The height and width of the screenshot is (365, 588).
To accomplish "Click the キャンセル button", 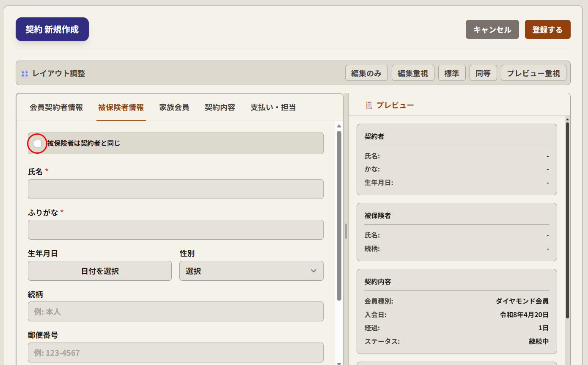I will (492, 30).
